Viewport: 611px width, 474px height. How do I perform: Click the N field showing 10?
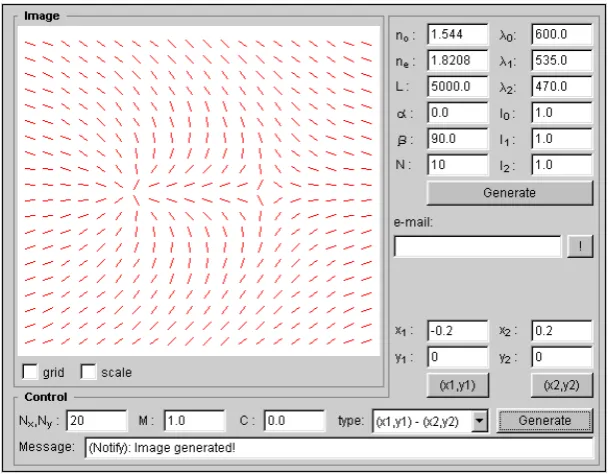pos(457,165)
